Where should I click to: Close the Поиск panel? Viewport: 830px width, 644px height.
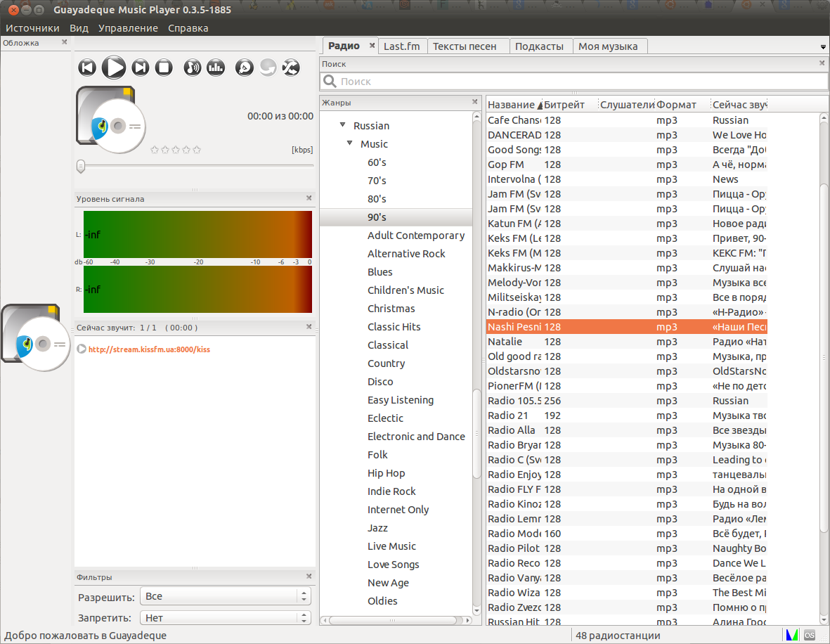[x=822, y=63]
